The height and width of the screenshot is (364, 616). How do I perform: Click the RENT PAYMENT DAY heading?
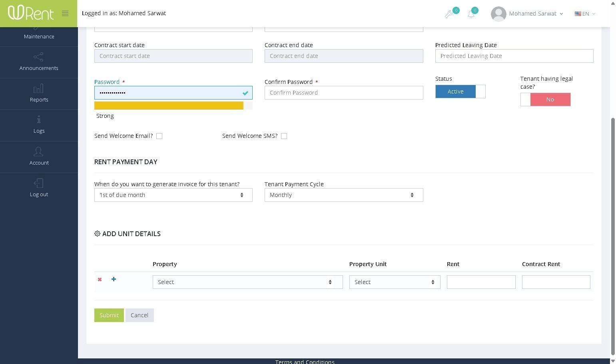click(x=126, y=162)
